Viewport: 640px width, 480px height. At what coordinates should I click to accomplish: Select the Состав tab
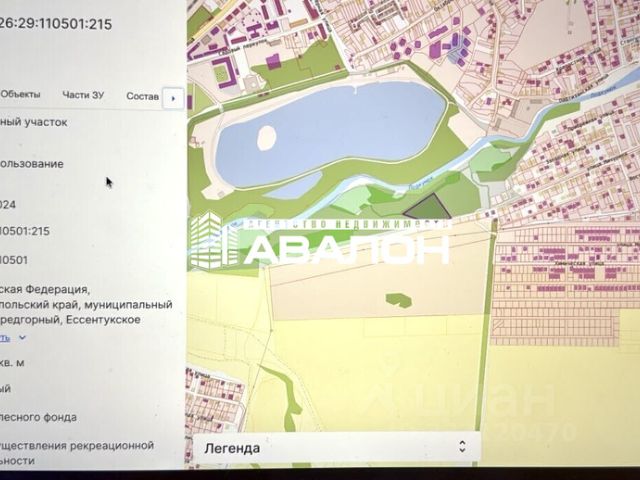(142, 96)
